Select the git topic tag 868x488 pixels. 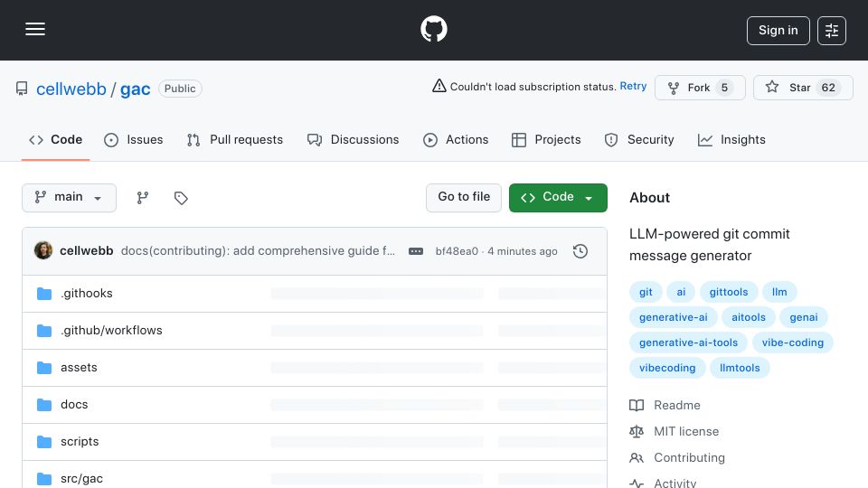(x=646, y=292)
